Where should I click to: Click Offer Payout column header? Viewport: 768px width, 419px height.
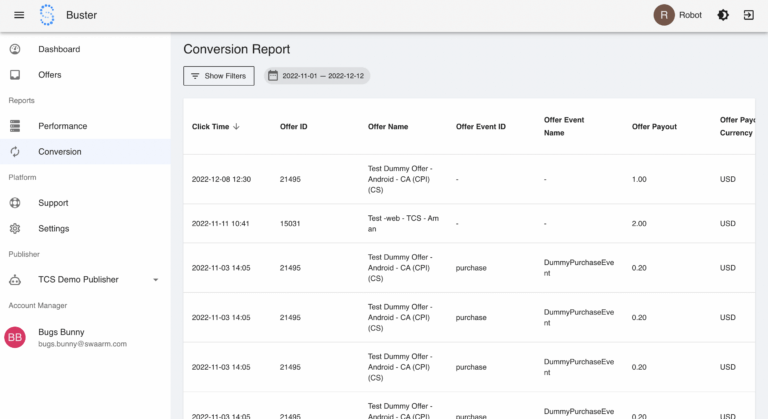(654, 126)
